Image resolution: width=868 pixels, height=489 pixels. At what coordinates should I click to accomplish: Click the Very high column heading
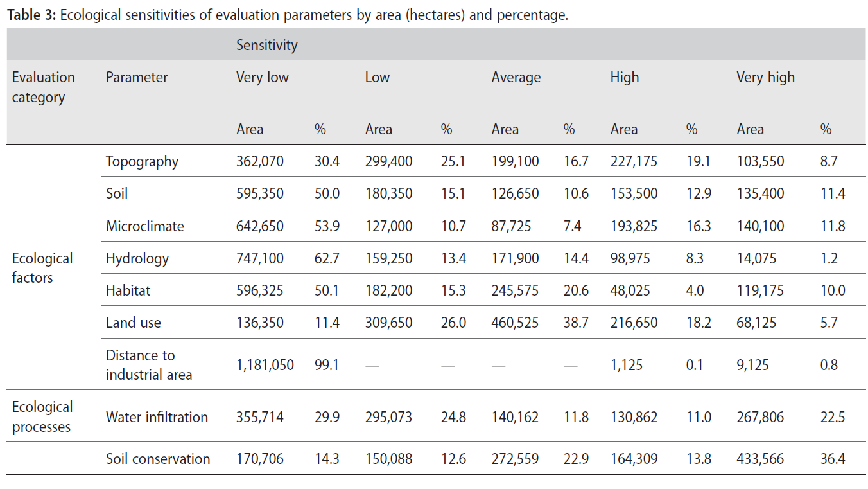tap(765, 78)
